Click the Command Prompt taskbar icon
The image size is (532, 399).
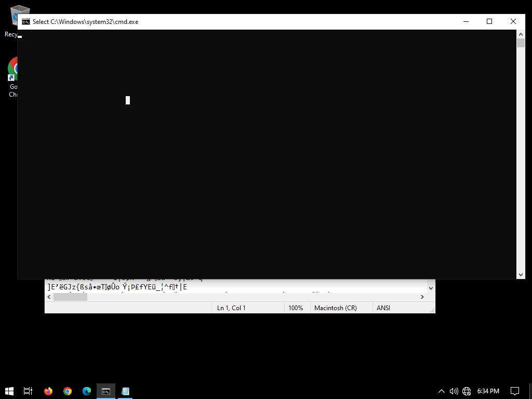(106, 391)
